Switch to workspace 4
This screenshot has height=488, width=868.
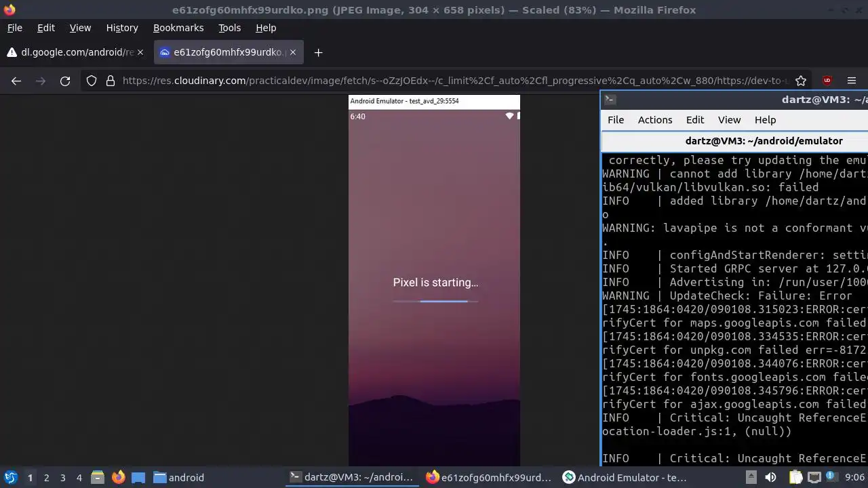pyautogui.click(x=79, y=477)
